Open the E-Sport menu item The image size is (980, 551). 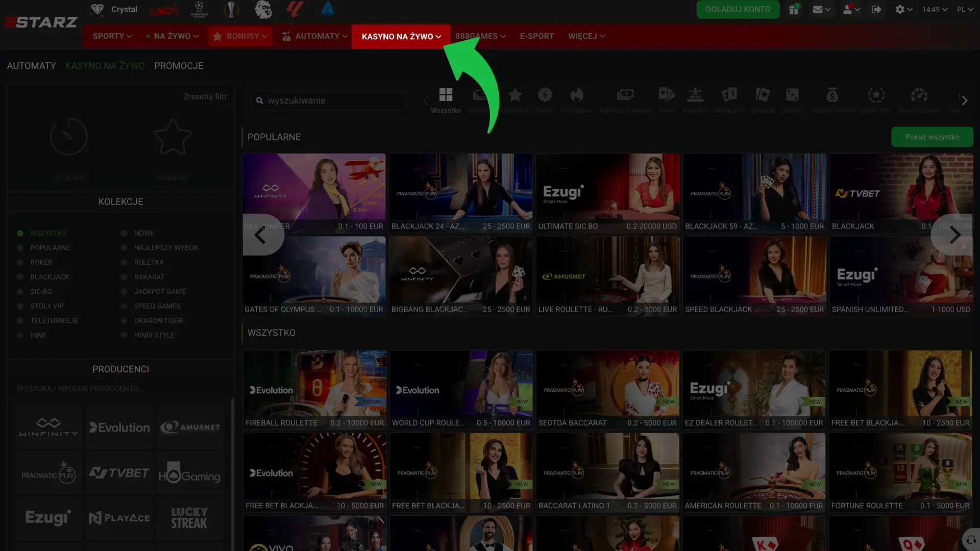(536, 36)
